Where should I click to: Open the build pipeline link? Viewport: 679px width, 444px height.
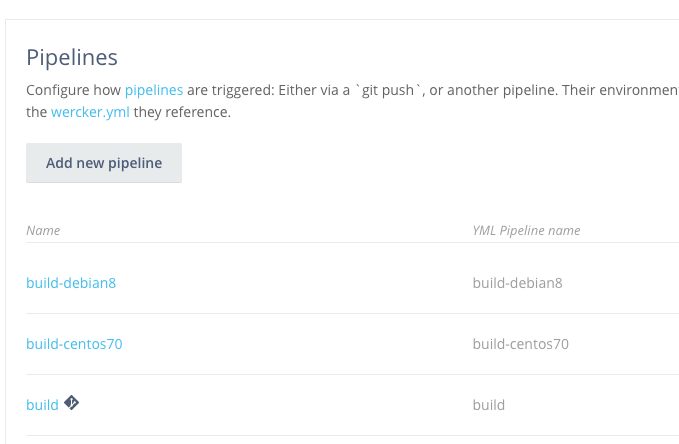click(x=42, y=405)
